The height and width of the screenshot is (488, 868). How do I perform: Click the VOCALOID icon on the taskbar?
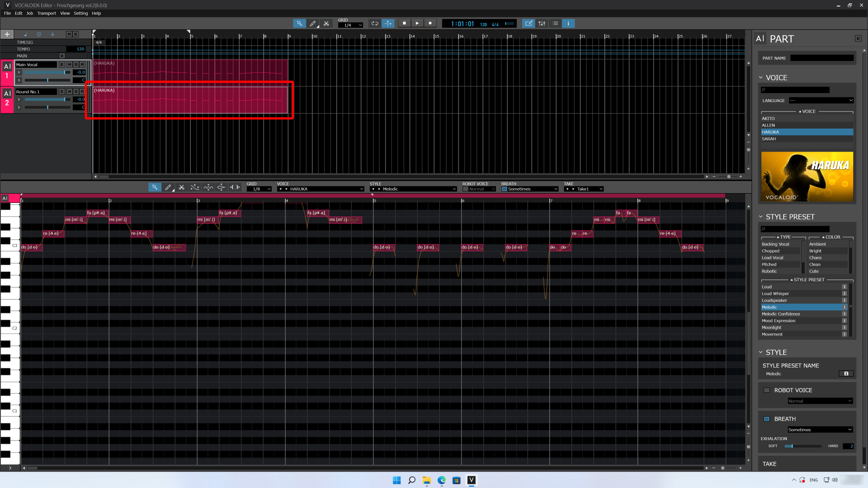click(472, 480)
